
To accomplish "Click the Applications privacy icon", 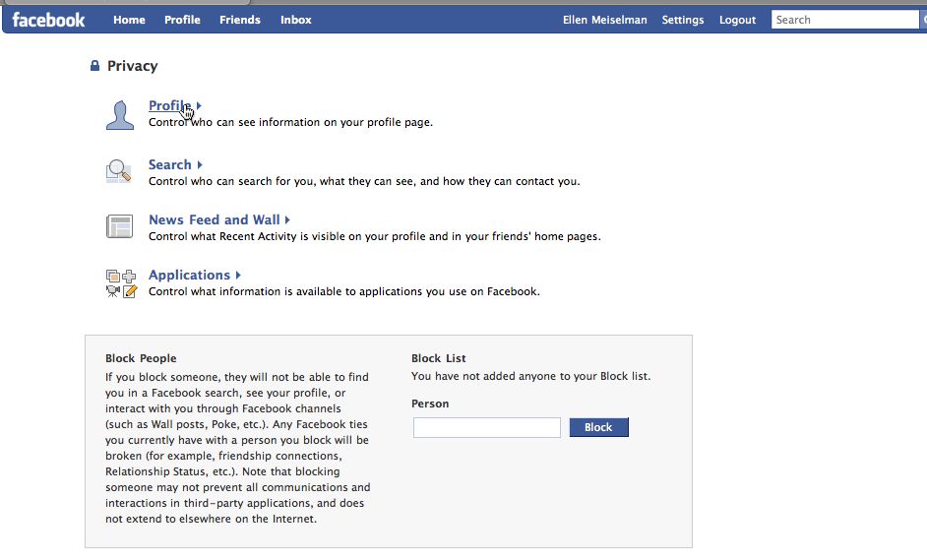I will tap(119, 282).
